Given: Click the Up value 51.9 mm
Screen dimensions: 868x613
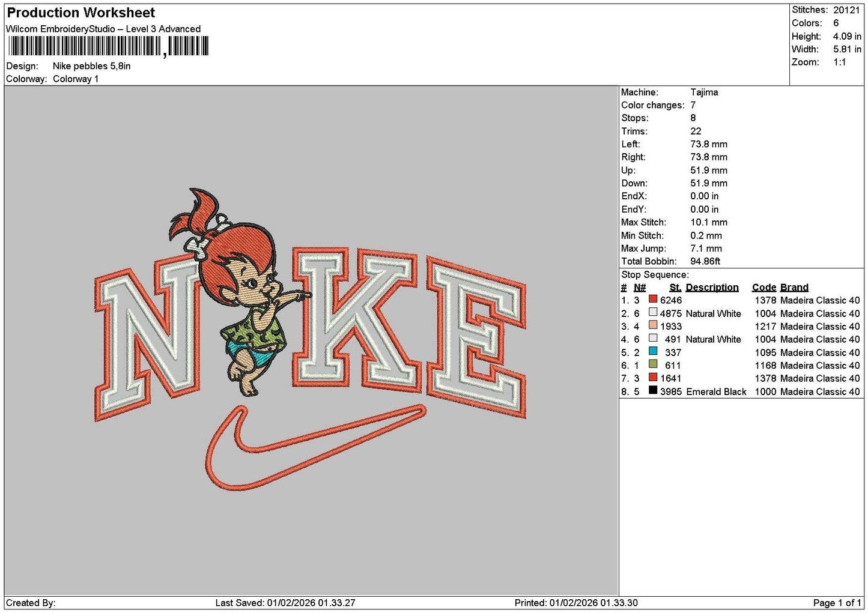Looking at the screenshot, I should [709, 171].
